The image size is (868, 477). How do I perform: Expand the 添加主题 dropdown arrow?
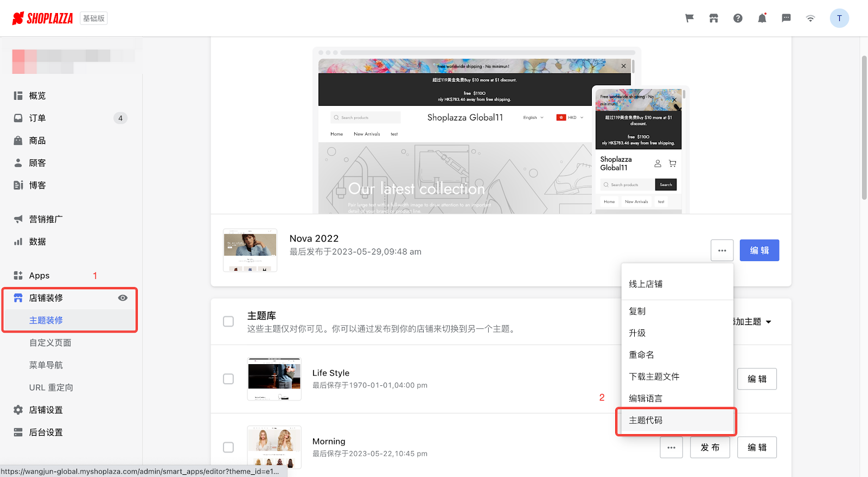[768, 322]
